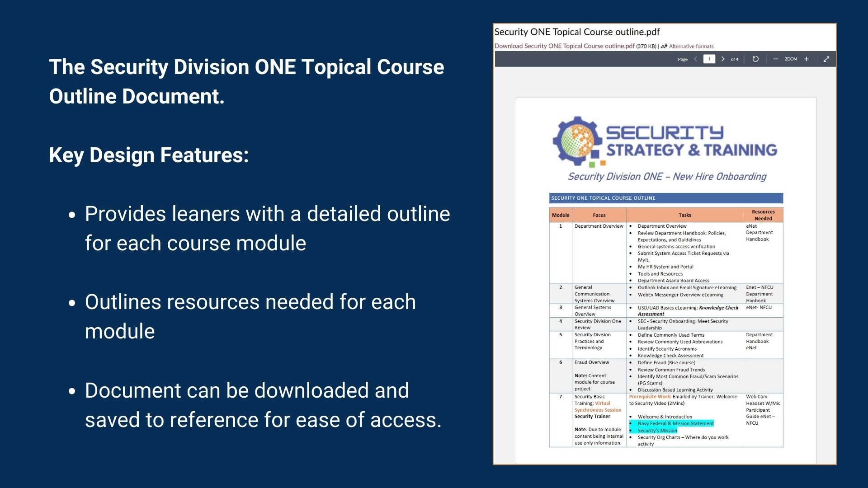Click 'Department Asana Board Access' task

pyautogui.click(x=673, y=281)
